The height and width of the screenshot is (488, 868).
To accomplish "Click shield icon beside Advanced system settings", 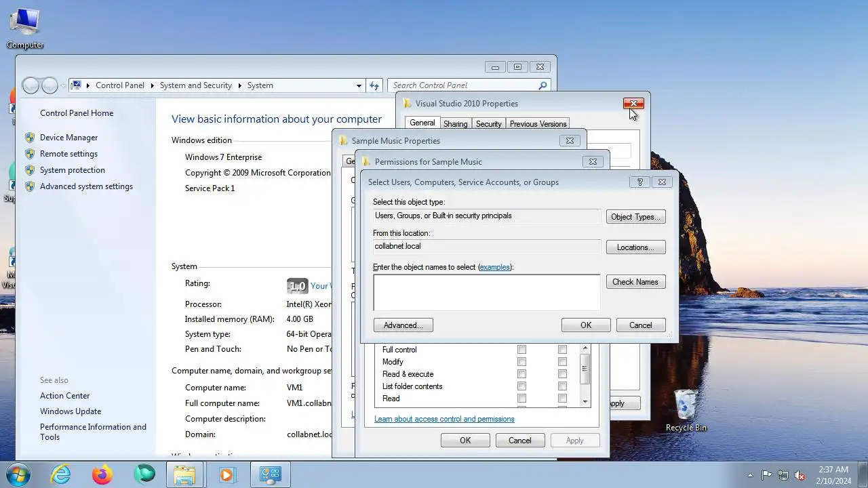I will click(30, 186).
